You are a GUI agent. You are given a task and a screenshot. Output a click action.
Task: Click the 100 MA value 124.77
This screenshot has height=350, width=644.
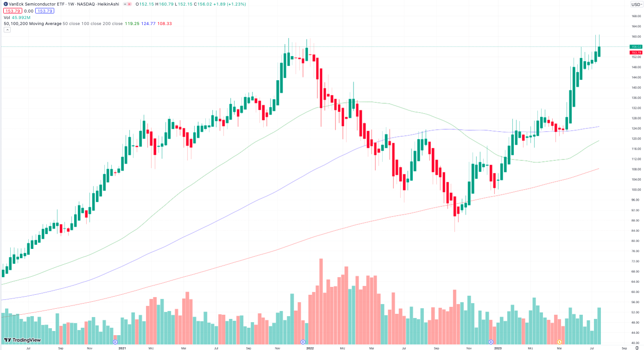[x=149, y=23]
